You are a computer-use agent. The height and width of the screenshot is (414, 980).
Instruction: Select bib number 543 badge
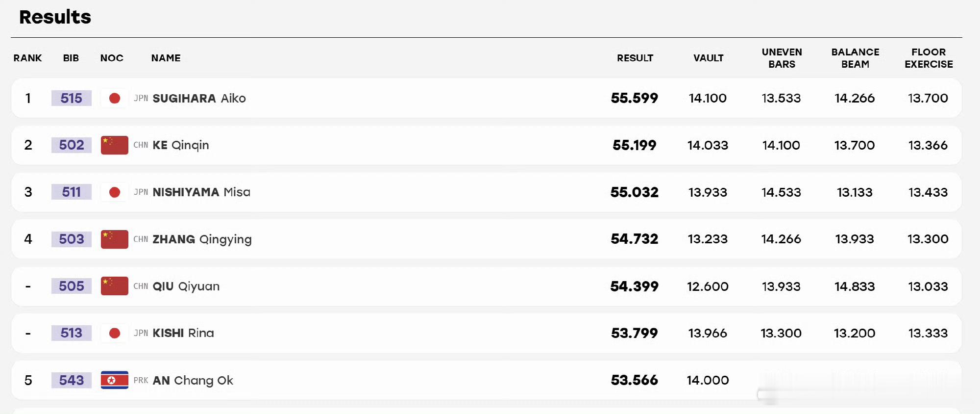(72, 380)
